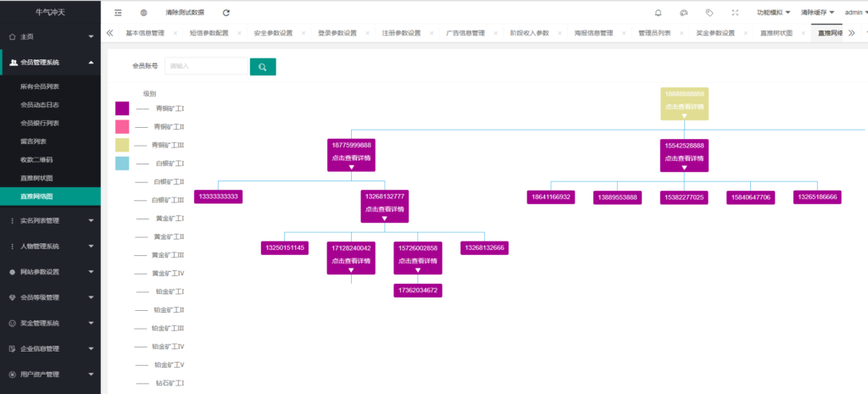Collapse the sidebar with the menu-fold icon

click(x=118, y=13)
